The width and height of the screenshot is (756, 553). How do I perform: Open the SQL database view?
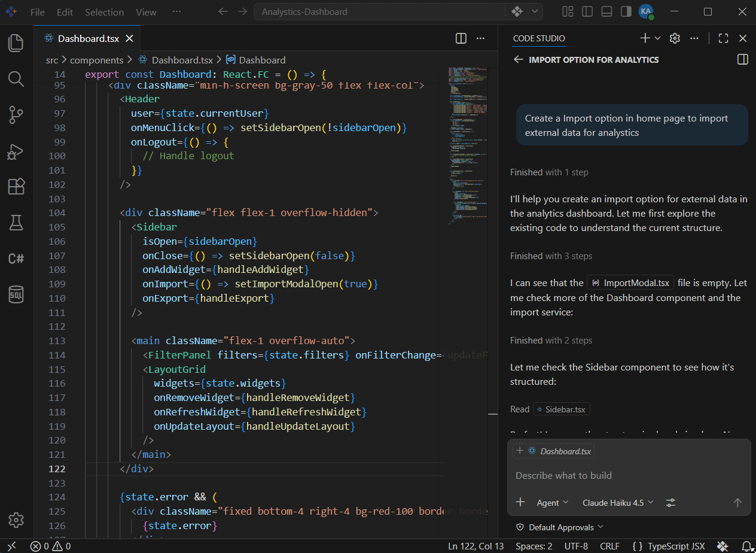tap(16, 294)
